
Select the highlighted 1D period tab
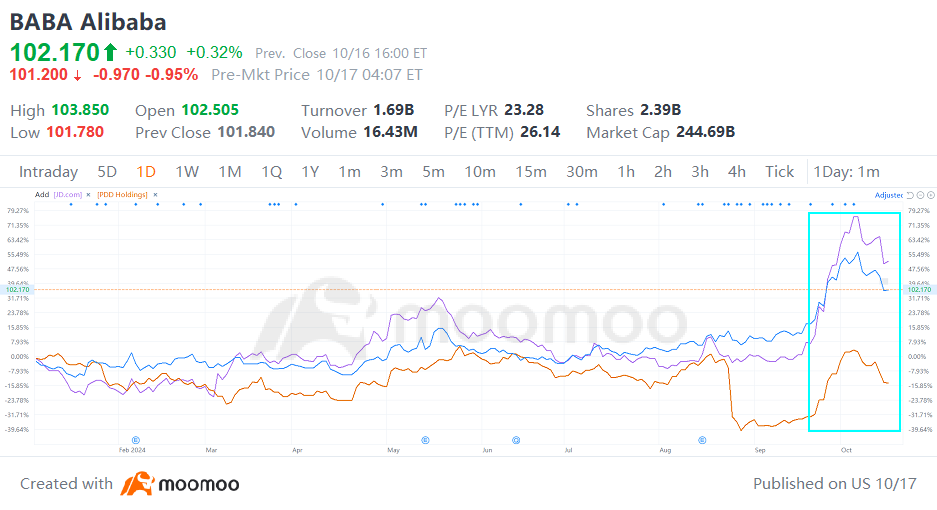point(146,172)
